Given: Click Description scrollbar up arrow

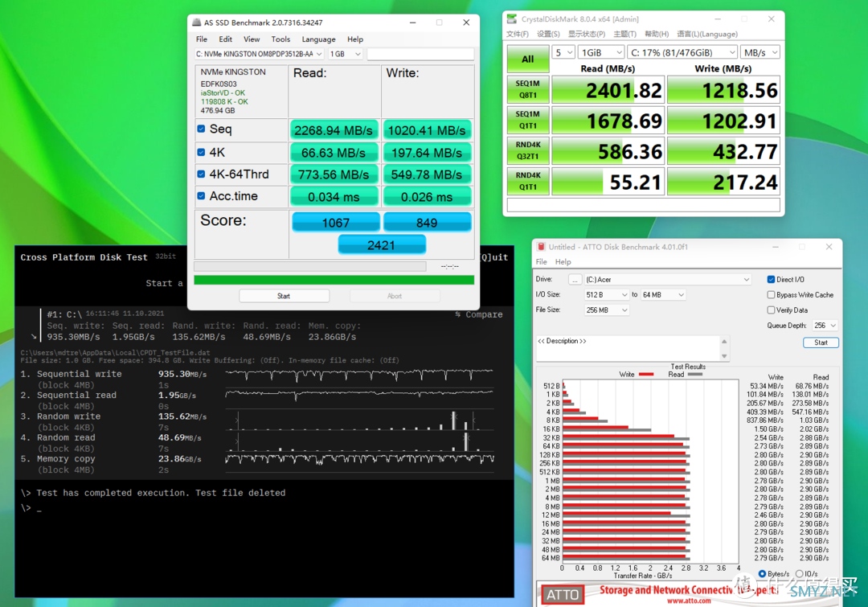Looking at the screenshot, I should click(725, 341).
